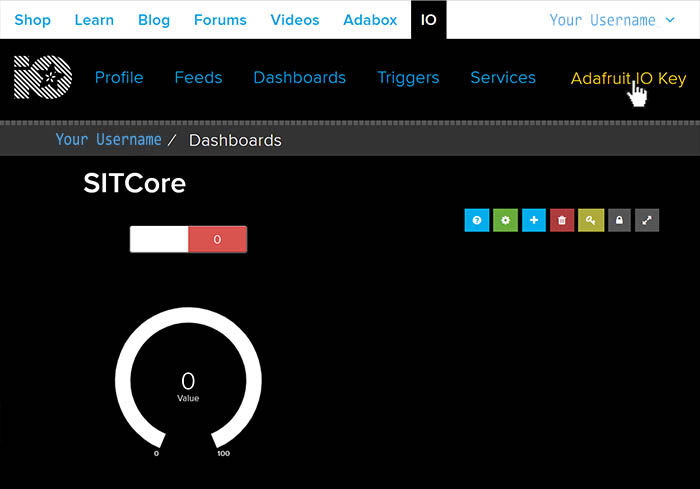The image size is (700, 489).
Task: Click the Dashboards breadcrumb text
Action: pos(235,141)
